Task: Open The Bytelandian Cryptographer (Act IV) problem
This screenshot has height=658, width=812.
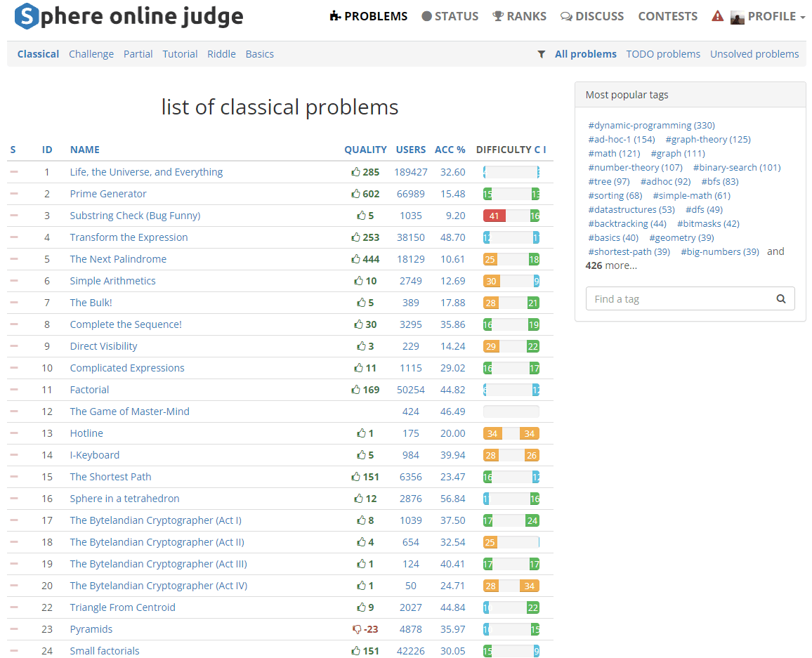Action: [x=159, y=586]
